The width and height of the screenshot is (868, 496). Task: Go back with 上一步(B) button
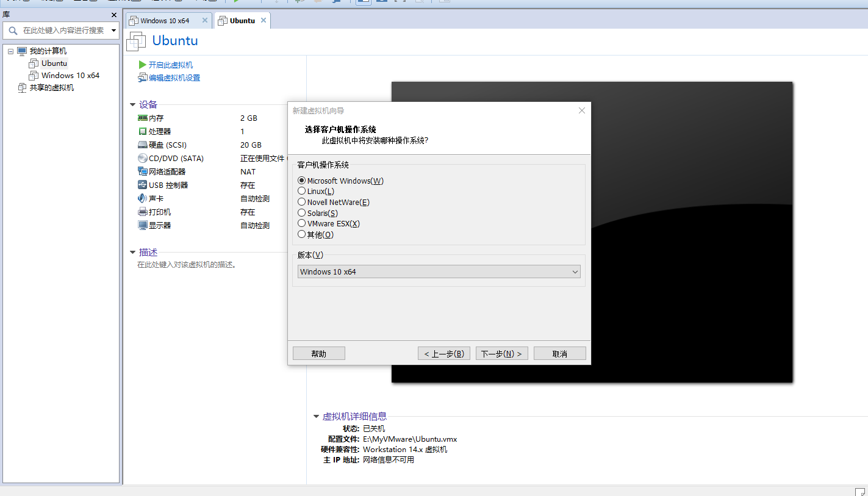point(444,353)
